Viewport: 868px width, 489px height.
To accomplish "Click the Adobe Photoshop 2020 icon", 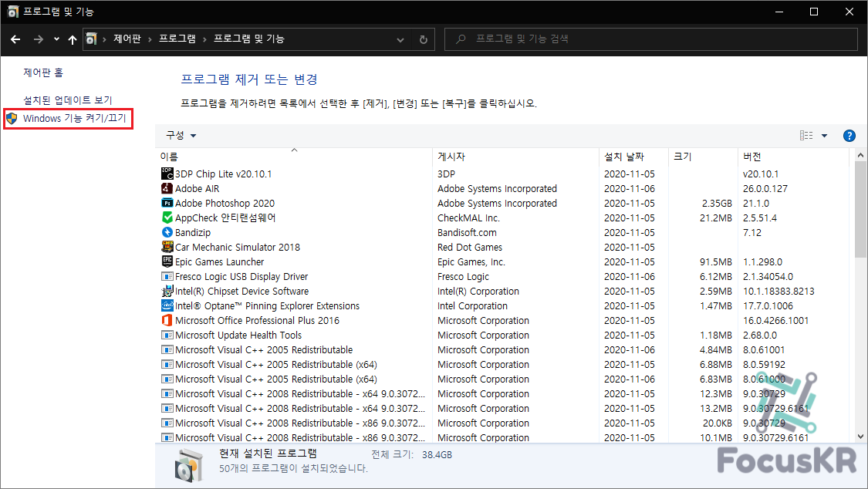I will coord(167,203).
